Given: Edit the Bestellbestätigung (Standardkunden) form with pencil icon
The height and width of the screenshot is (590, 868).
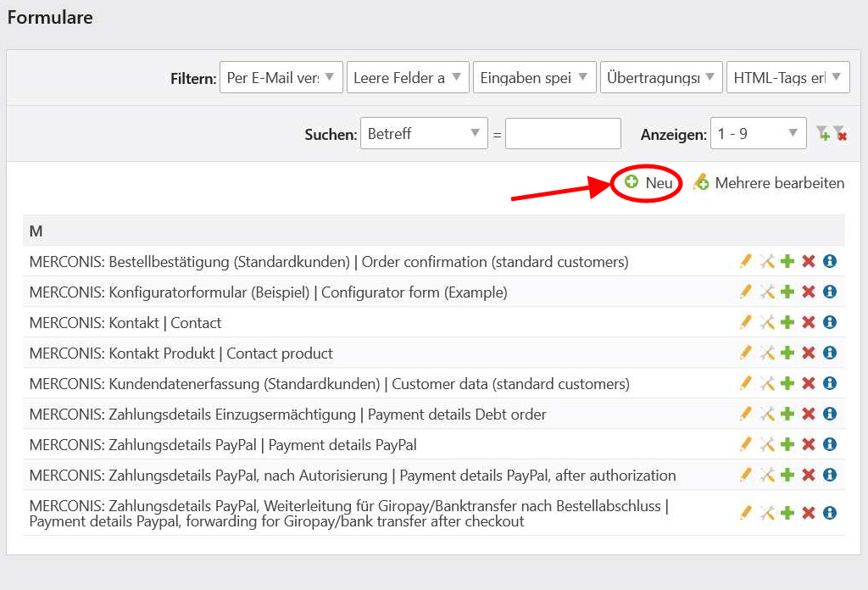Looking at the screenshot, I should [x=746, y=261].
